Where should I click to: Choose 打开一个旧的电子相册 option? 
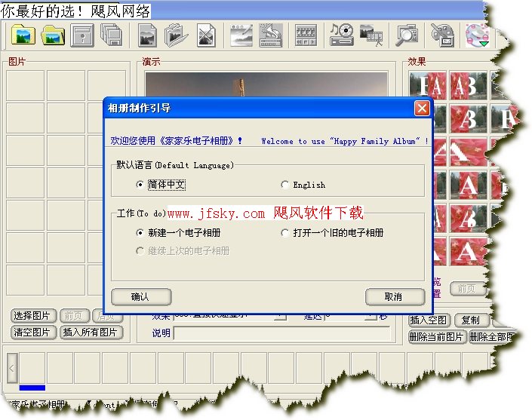pos(284,233)
